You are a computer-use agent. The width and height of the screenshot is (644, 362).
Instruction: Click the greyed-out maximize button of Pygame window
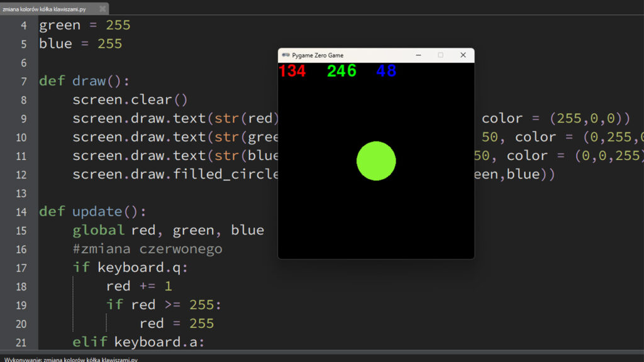coord(440,55)
